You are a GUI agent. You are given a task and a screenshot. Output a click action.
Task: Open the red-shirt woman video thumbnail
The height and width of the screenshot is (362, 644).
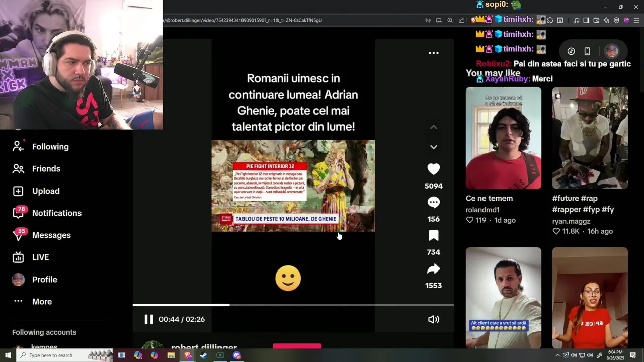tap(590, 298)
